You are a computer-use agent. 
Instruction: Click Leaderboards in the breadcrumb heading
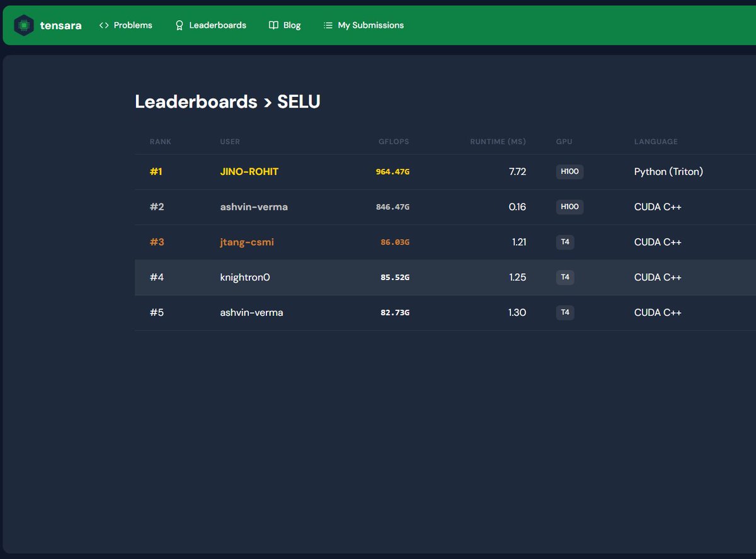click(x=196, y=101)
